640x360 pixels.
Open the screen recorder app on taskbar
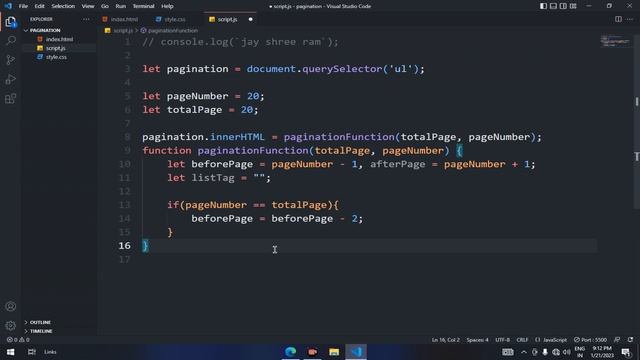(x=313, y=352)
